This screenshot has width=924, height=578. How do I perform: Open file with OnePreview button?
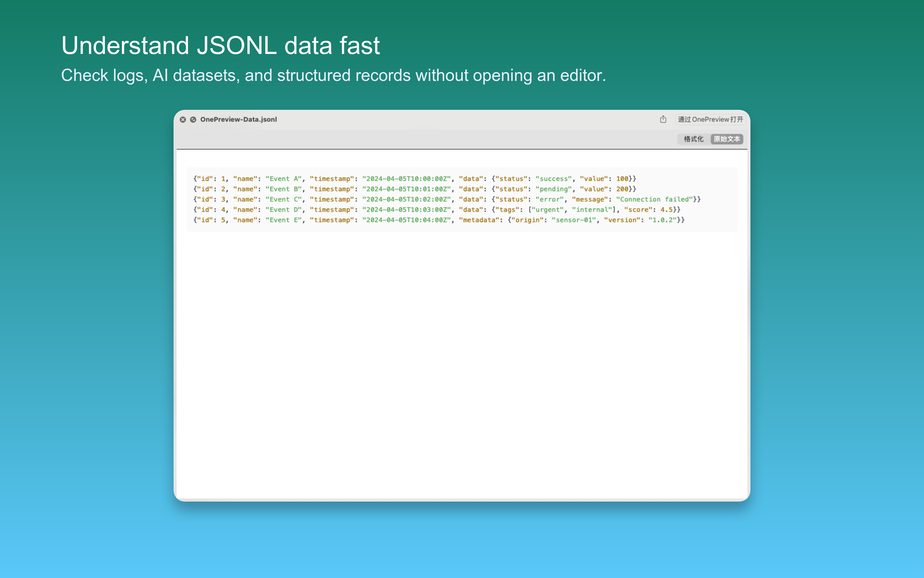click(710, 119)
